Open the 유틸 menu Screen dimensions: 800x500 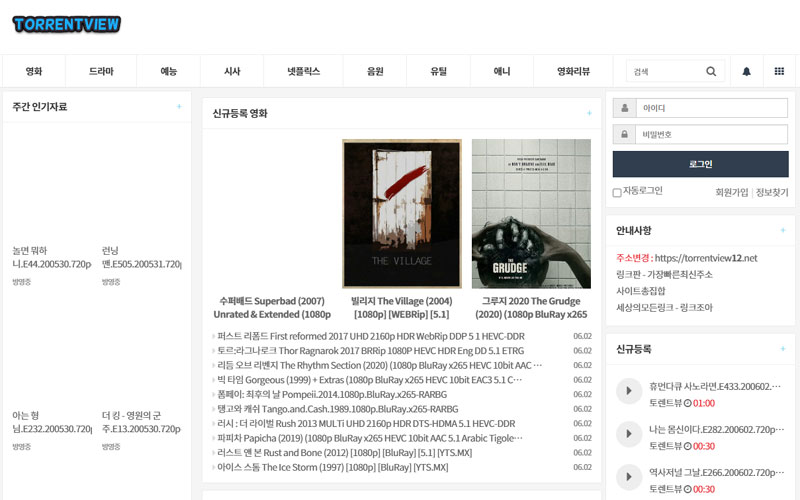click(438, 71)
